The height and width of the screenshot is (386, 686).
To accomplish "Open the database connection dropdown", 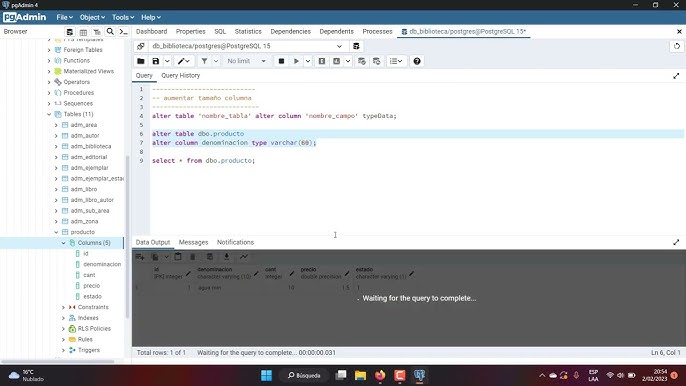I will [x=247, y=46].
